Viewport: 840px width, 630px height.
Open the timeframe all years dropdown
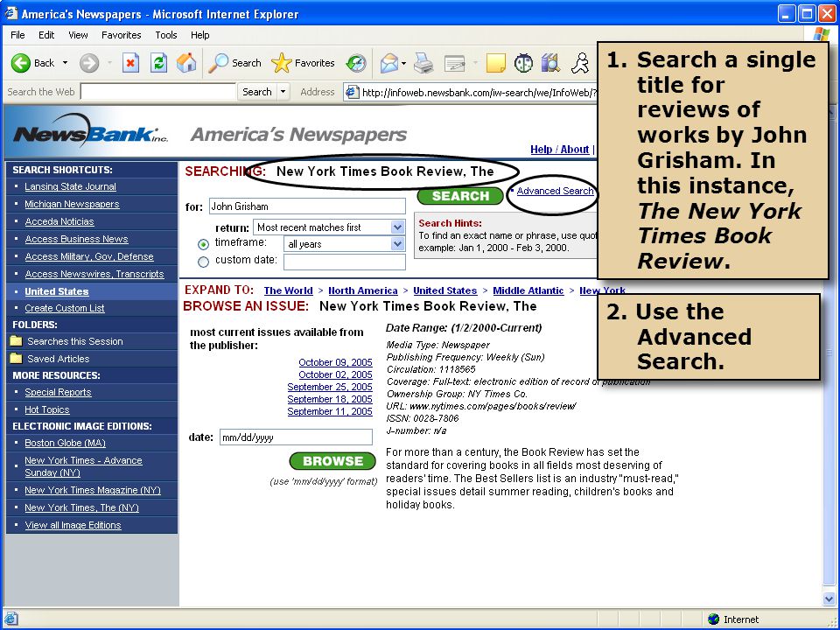pyautogui.click(x=397, y=244)
